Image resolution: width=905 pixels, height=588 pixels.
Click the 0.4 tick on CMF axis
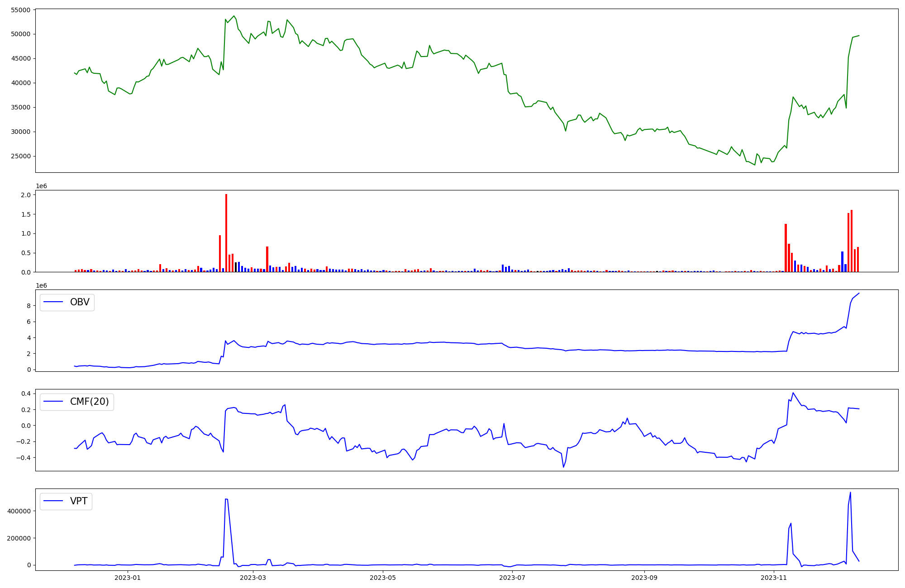26,394
